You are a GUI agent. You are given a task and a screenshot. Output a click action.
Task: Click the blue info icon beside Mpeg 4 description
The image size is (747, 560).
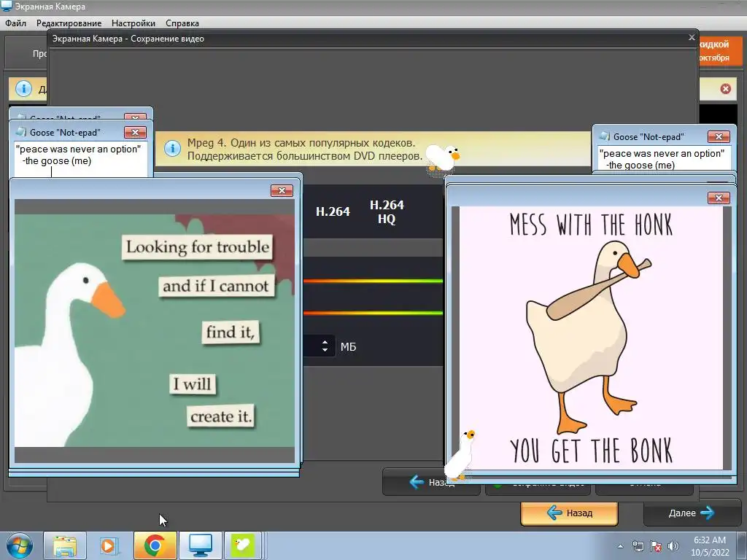[x=172, y=148]
